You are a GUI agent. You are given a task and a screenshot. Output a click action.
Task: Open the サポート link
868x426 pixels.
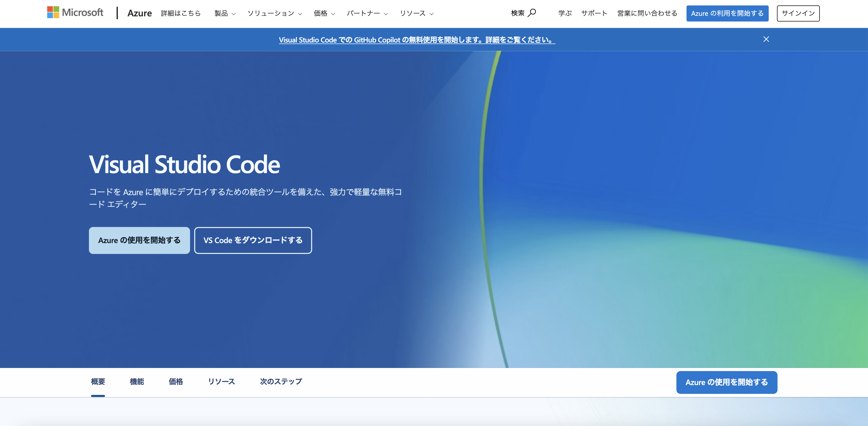click(x=594, y=13)
